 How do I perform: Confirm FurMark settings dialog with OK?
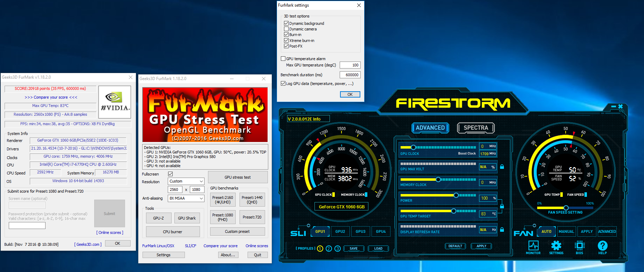coord(350,94)
